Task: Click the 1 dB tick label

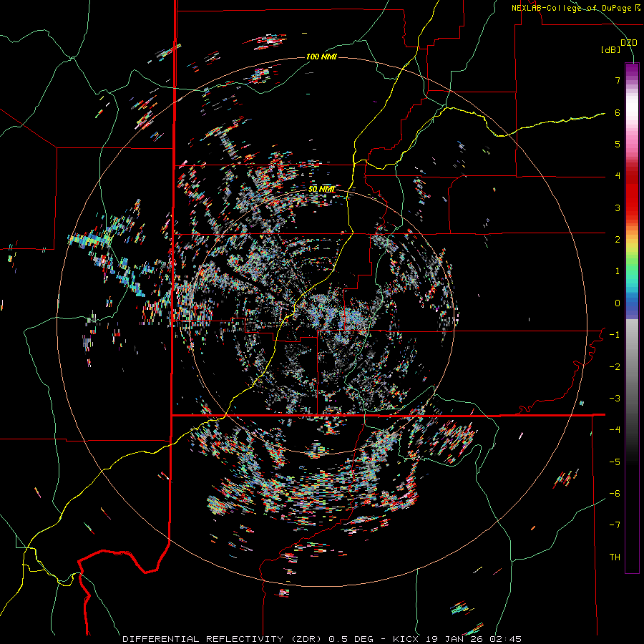Action: coord(618,271)
